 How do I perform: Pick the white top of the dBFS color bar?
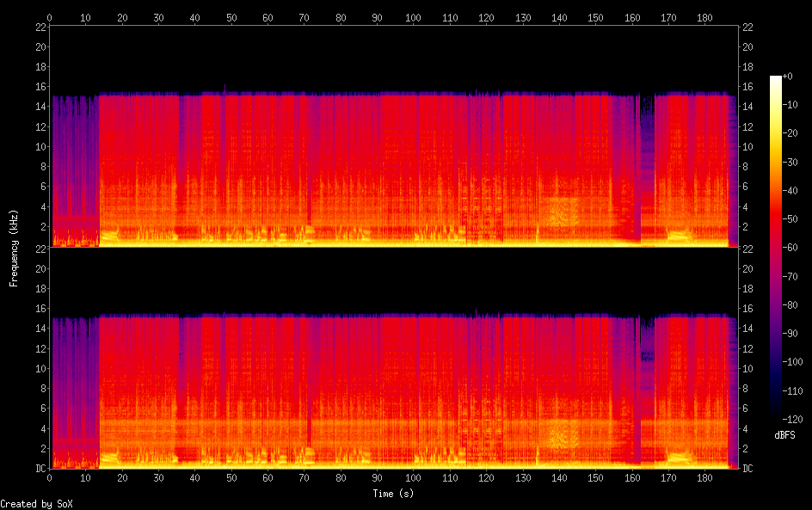click(x=776, y=79)
